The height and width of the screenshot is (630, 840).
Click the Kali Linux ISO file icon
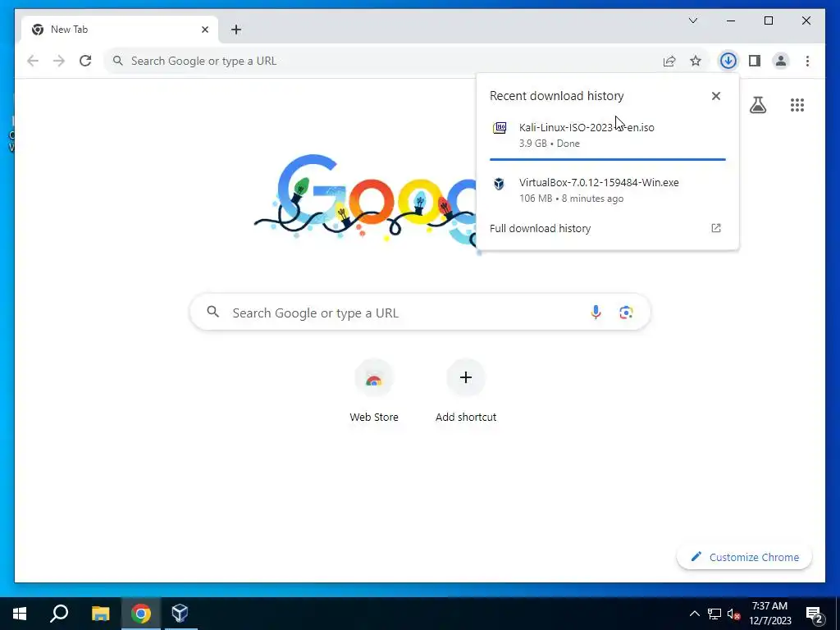click(500, 128)
